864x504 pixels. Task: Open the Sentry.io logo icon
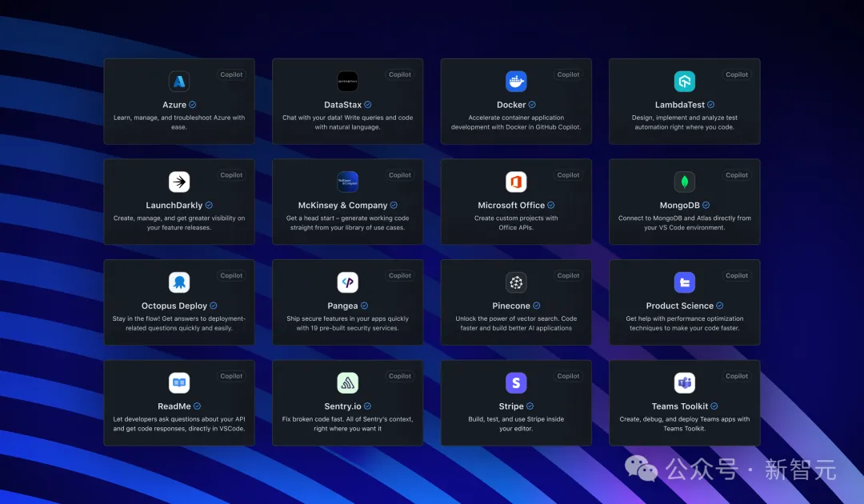tap(347, 382)
